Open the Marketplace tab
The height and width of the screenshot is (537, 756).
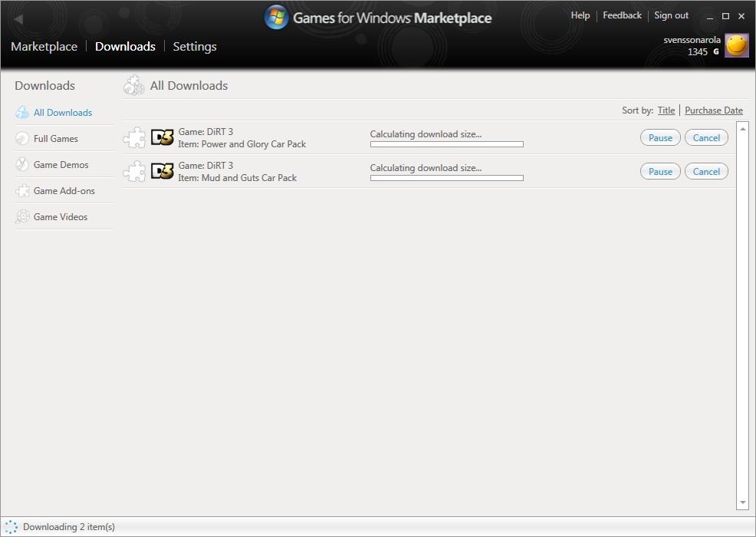(44, 46)
